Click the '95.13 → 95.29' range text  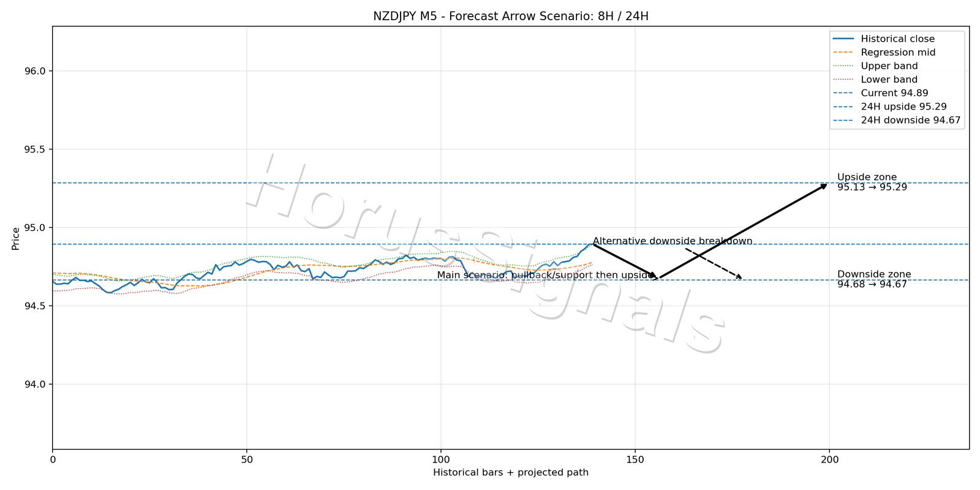click(x=872, y=187)
